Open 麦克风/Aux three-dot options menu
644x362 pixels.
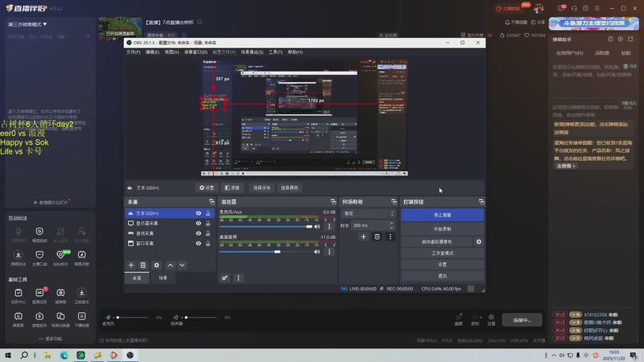(x=329, y=227)
